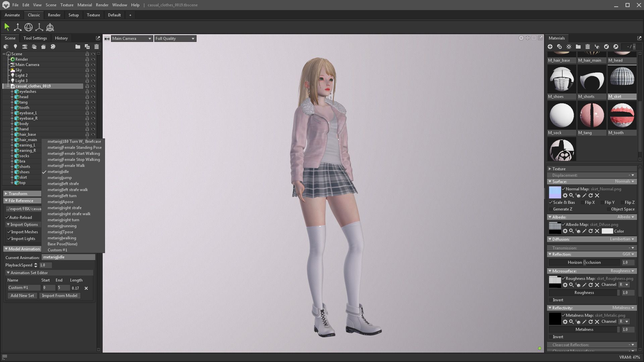This screenshot has height=362, width=644.
Task: Hide the head mesh eye icon
Action: [93, 97]
